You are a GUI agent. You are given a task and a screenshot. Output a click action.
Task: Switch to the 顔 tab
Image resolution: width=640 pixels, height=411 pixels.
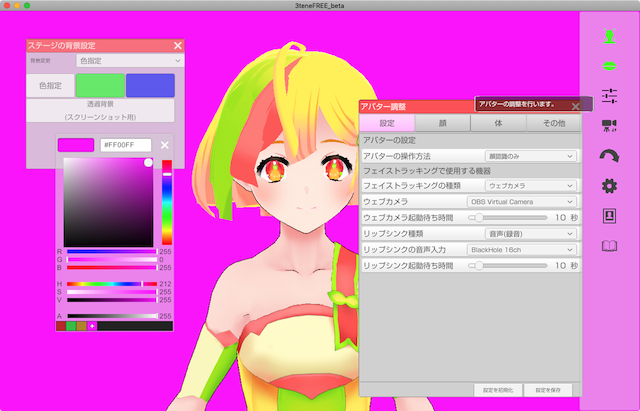tap(442, 123)
